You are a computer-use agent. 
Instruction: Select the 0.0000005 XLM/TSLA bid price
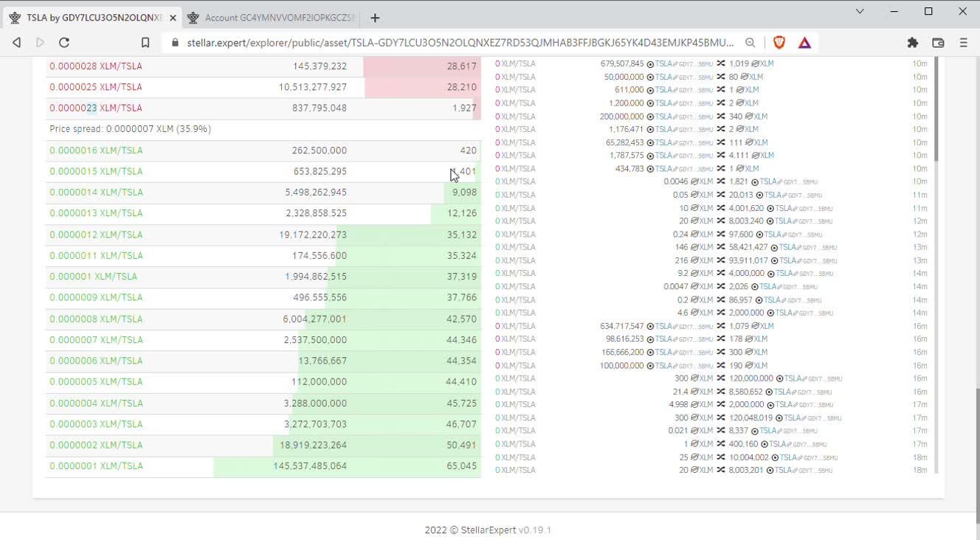(96, 382)
